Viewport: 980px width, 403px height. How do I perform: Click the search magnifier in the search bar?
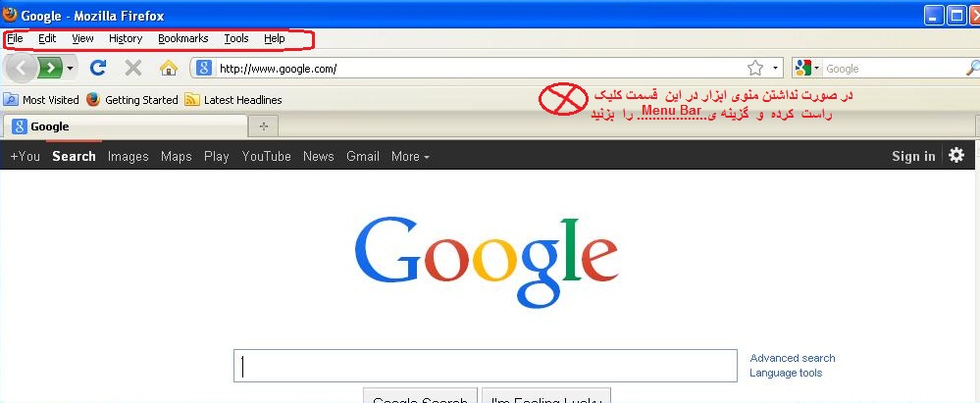click(x=972, y=68)
